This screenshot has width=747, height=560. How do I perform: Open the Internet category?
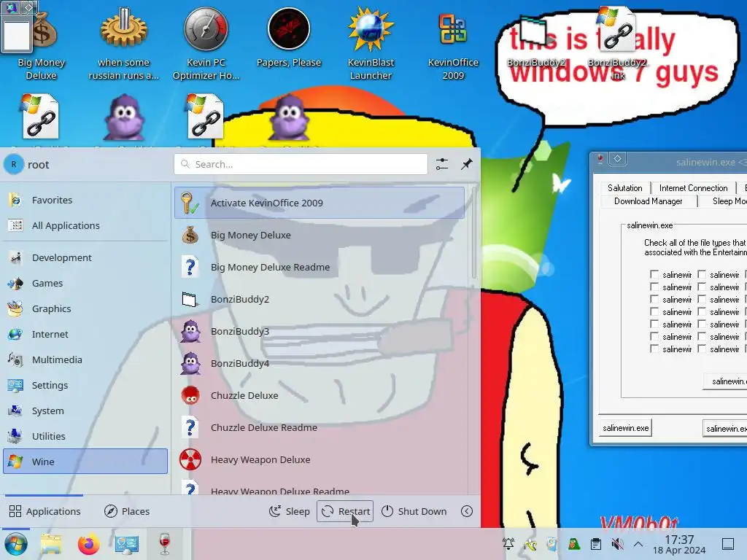(85, 334)
